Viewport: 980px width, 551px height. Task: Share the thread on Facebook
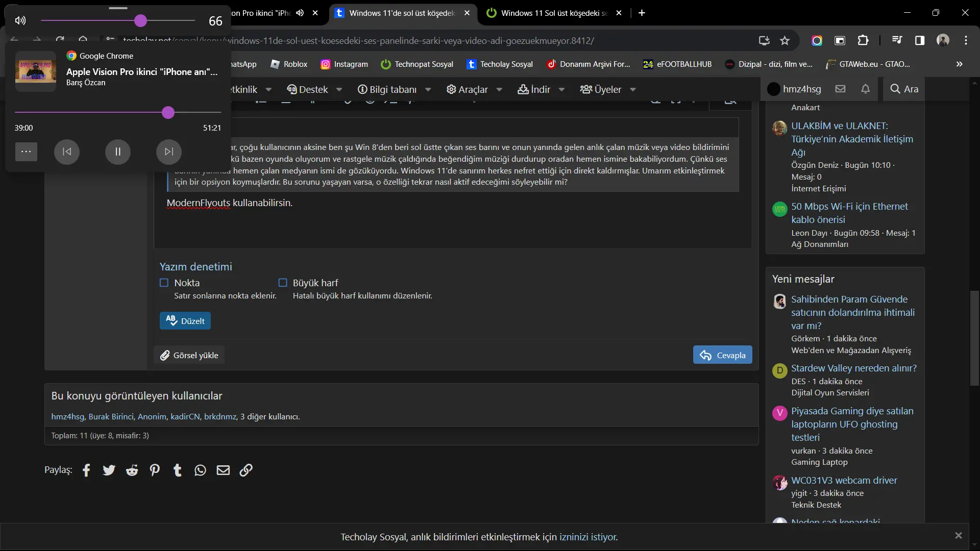coord(86,470)
